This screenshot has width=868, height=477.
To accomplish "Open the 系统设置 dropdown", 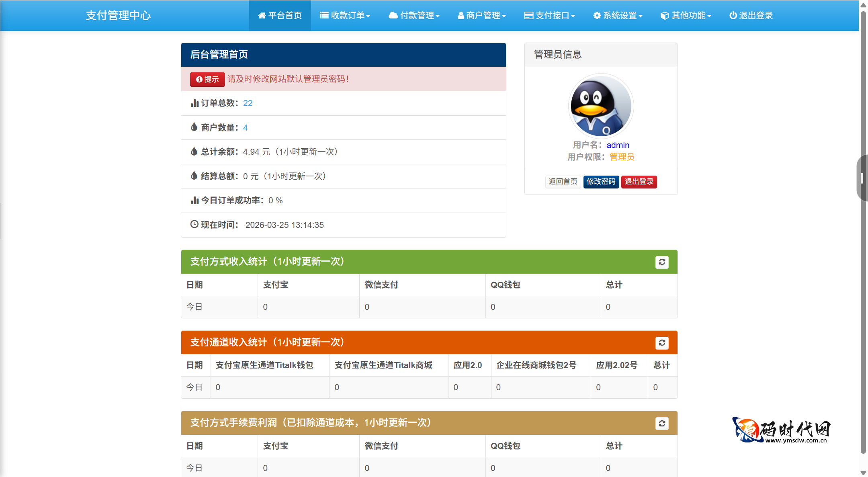I will click(618, 15).
